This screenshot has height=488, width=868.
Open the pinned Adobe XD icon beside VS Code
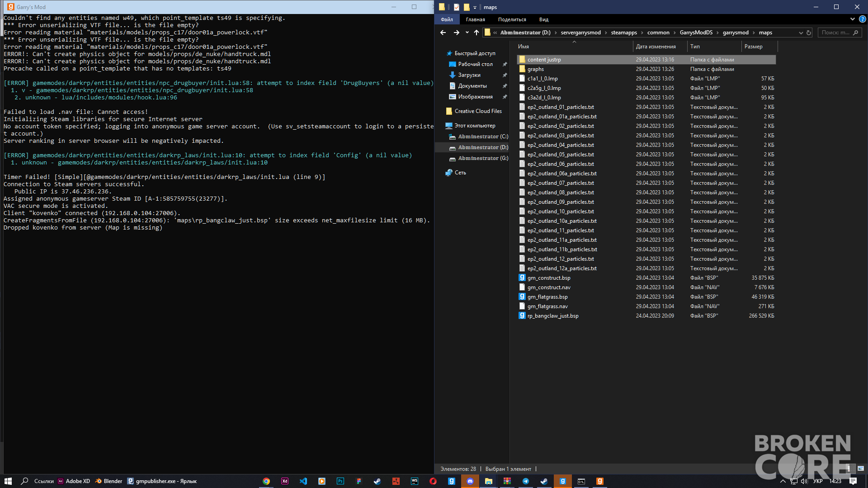pyautogui.click(x=285, y=481)
